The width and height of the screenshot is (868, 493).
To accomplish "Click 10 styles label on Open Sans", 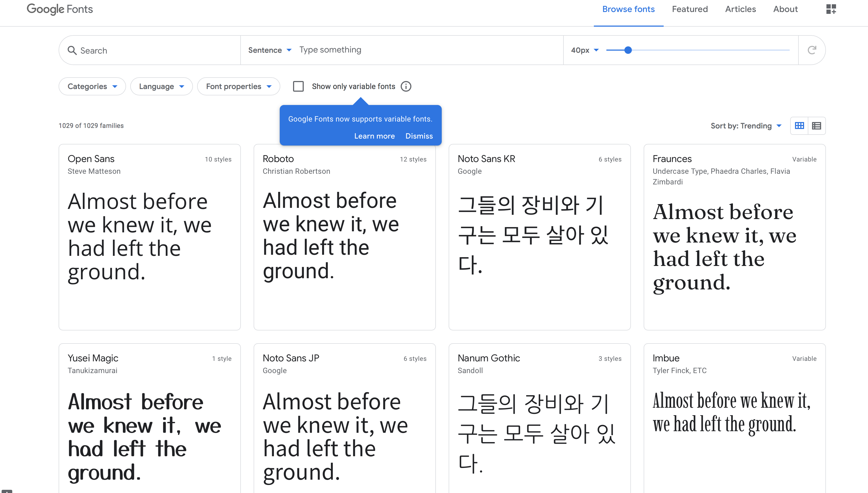I will [218, 159].
